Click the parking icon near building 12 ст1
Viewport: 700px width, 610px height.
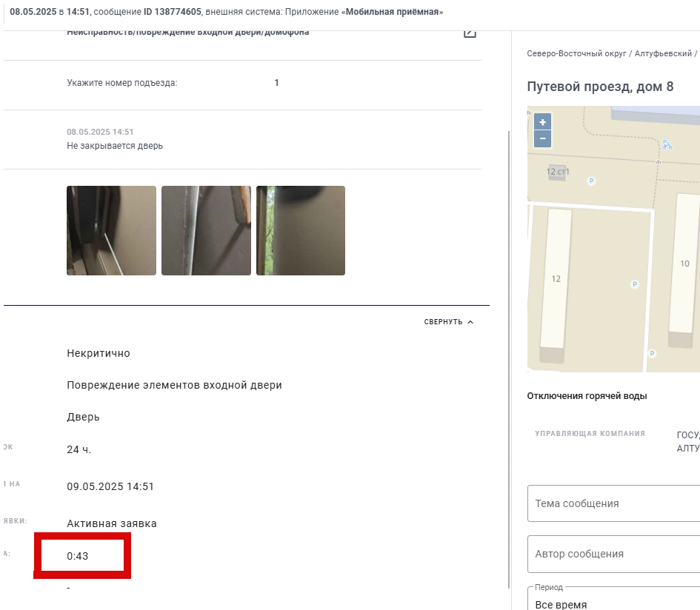click(x=591, y=181)
